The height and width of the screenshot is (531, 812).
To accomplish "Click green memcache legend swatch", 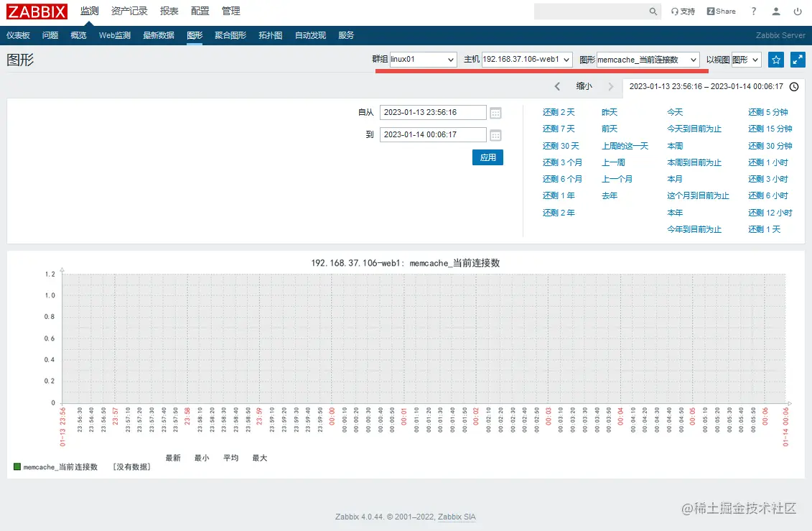I will (x=17, y=467).
